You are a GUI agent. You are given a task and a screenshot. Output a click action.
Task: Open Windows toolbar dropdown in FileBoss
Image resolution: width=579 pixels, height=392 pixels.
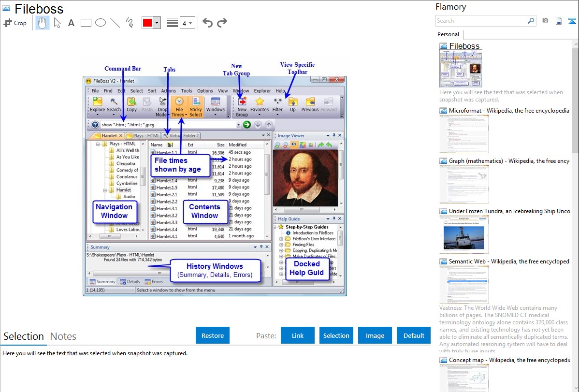tap(215, 106)
